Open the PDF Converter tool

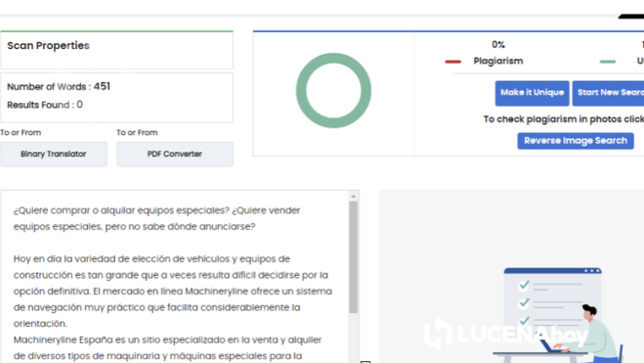tap(175, 155)
